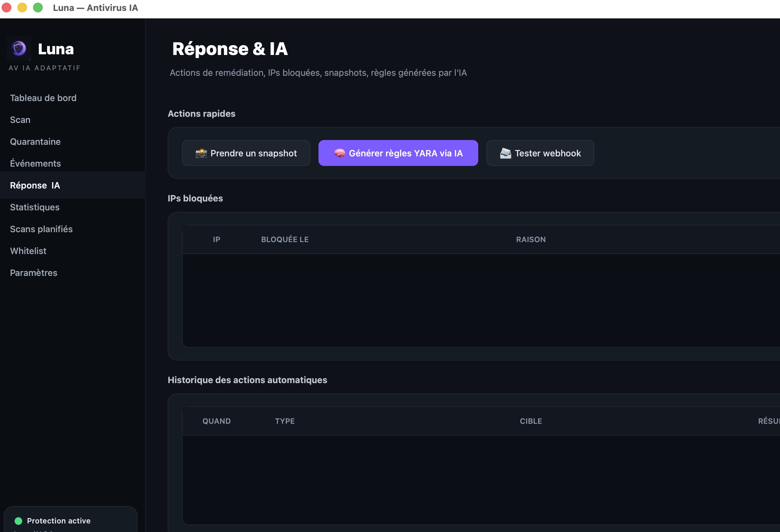The width and height of the screenshot is (780, 532).
Task: Minimize window with yellow button
Action: tap(22, 8)
